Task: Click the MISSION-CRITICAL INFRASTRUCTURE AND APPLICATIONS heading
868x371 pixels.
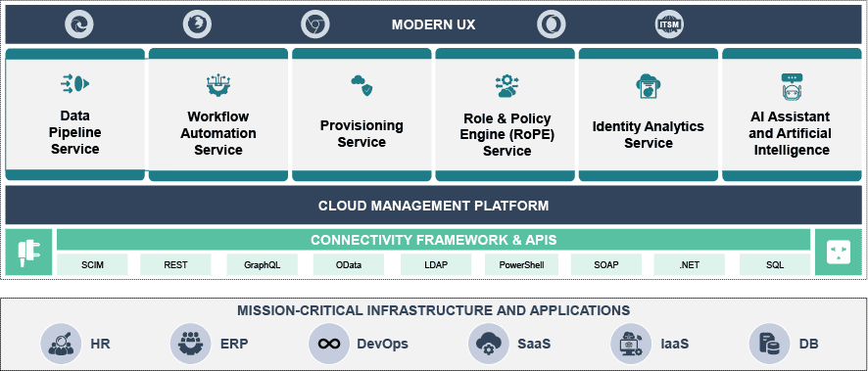Action: click(433, 310)
